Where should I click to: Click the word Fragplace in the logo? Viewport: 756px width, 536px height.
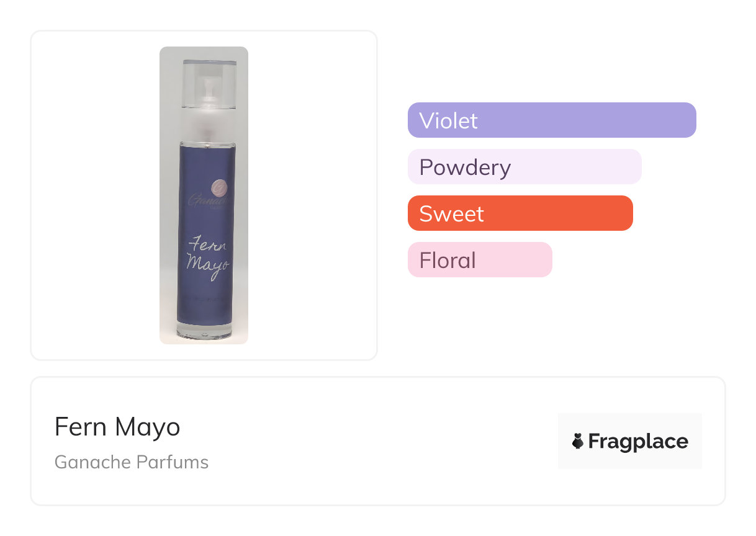point(638,441)
